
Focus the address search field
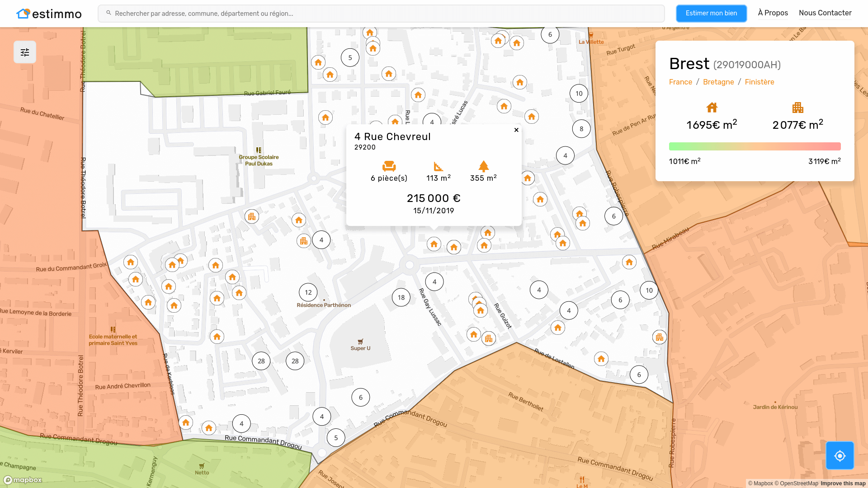381,14
